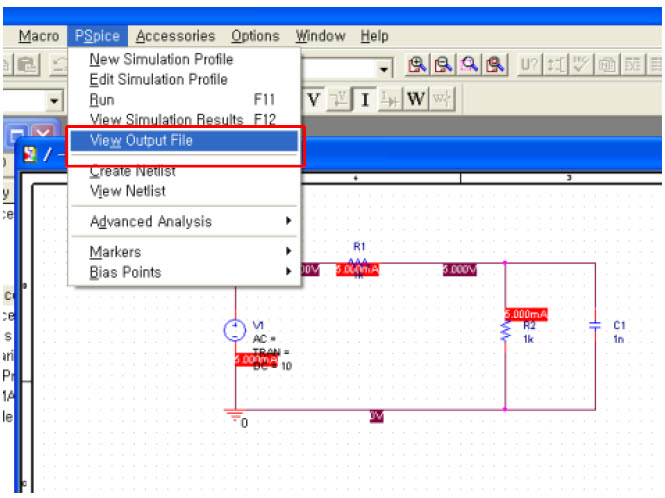Open the Help menu

(374, 36)
